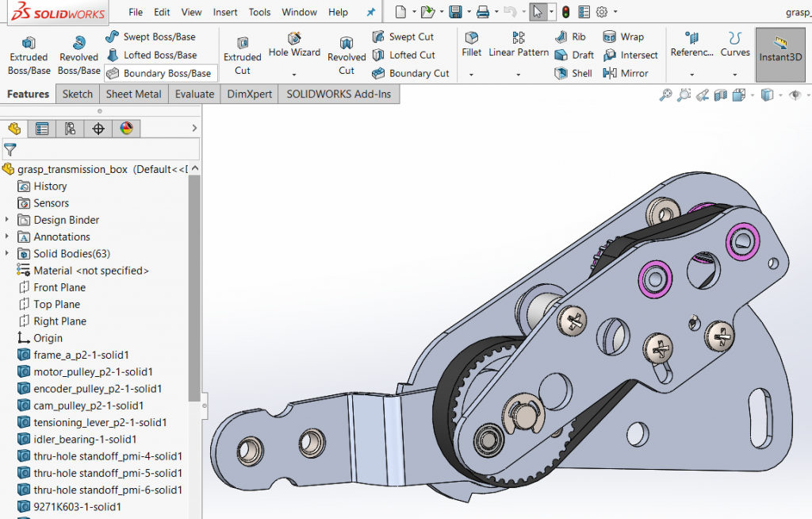The width and height of the screenshot is (812, 519).
Task: Click the feature tree vertical scrollbar
Action: tap(194, 286)
